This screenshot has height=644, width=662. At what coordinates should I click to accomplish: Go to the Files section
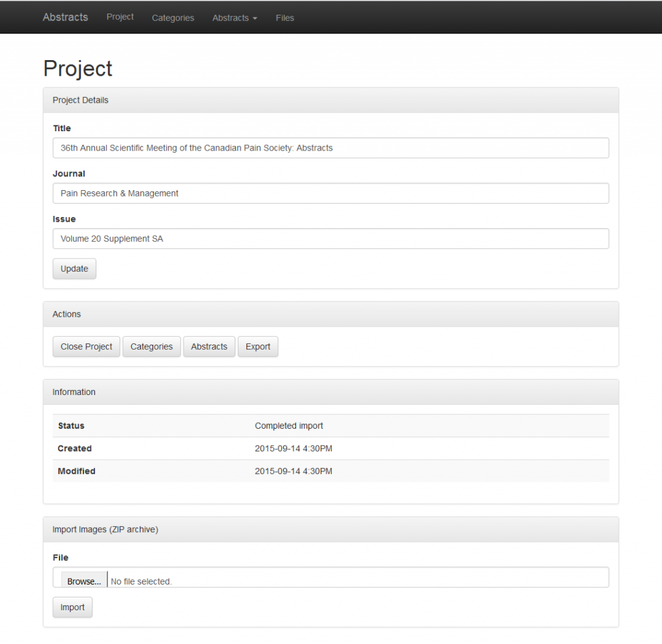pyautogui.click(x=284, y=17)
